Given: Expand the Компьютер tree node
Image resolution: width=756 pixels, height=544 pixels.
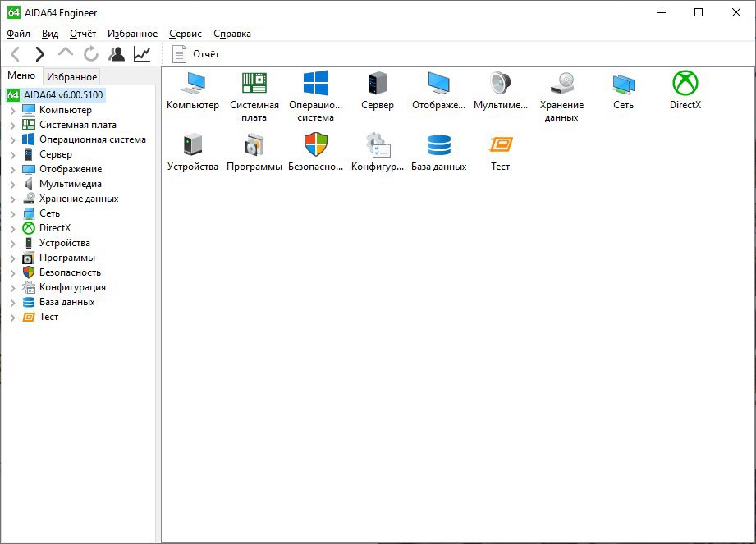Looking at the screenshot, I should (13, 110).
